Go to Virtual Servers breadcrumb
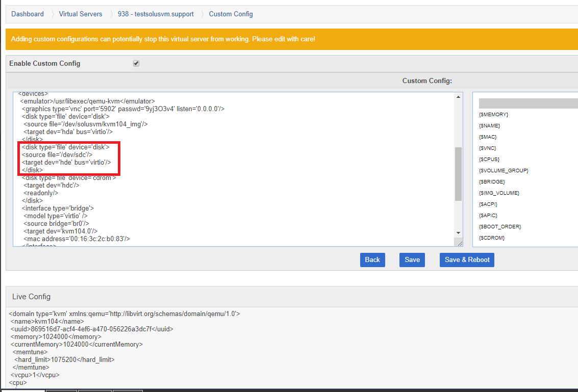Image resolution: width=578 pixels, height=392 pixels. [x=81, y=14]
